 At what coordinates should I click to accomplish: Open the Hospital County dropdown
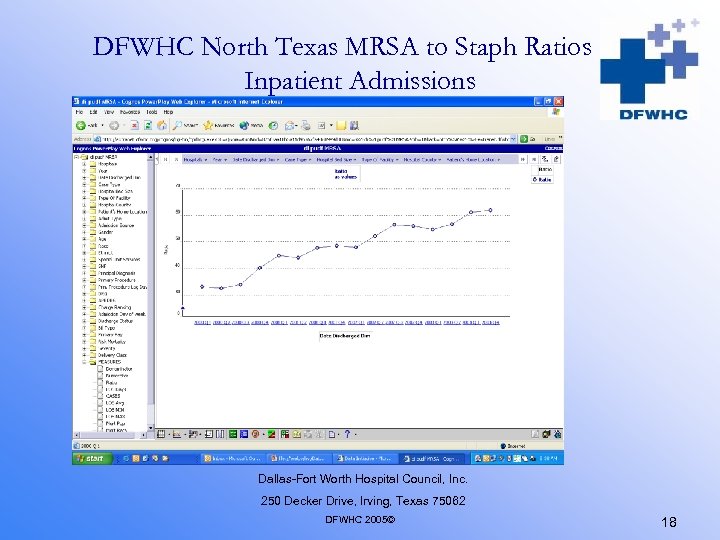(422, 159)
